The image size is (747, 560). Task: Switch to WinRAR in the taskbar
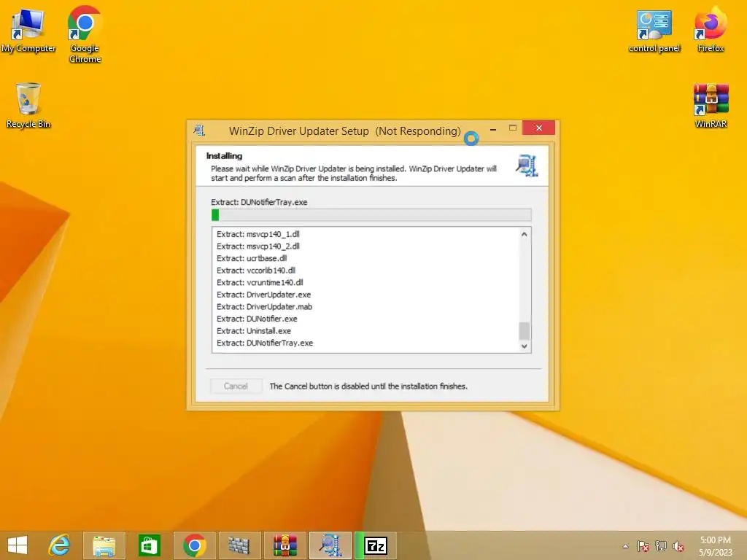tap(285, 545)
